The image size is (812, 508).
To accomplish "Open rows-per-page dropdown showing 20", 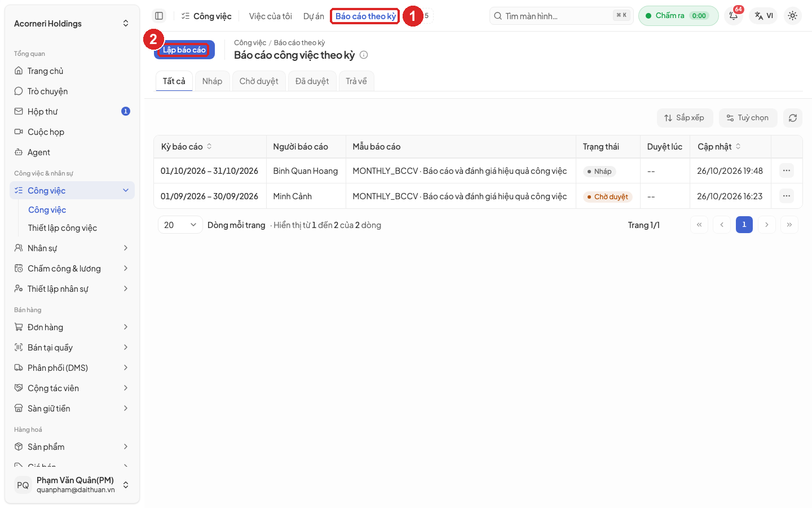I will point(180,225).
